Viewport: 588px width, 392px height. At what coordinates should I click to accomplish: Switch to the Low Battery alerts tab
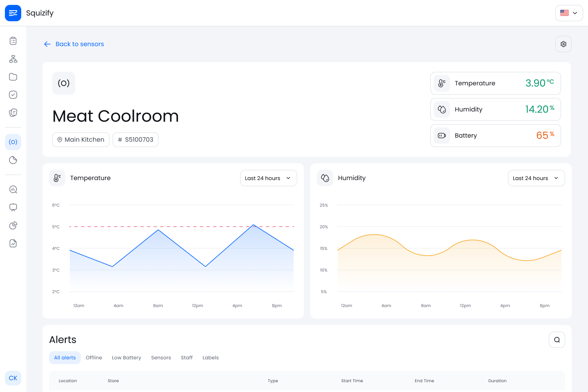click(127, 358)
